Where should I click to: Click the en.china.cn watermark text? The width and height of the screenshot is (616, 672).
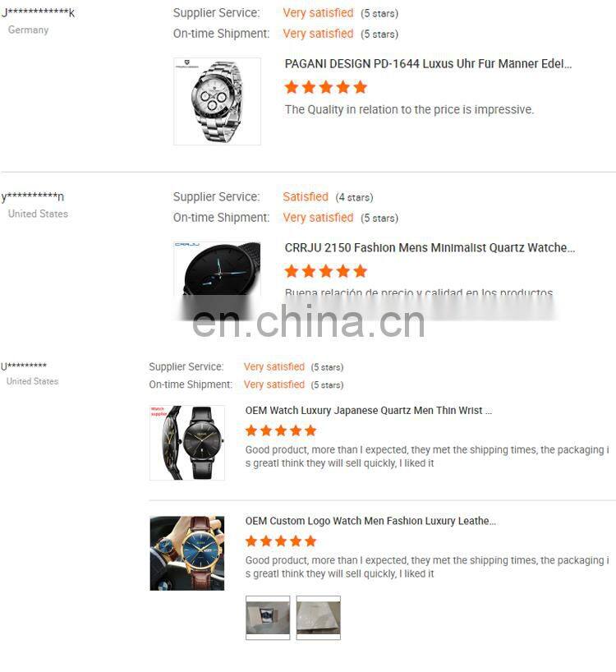pyautogui.click(x=309, y=322)
